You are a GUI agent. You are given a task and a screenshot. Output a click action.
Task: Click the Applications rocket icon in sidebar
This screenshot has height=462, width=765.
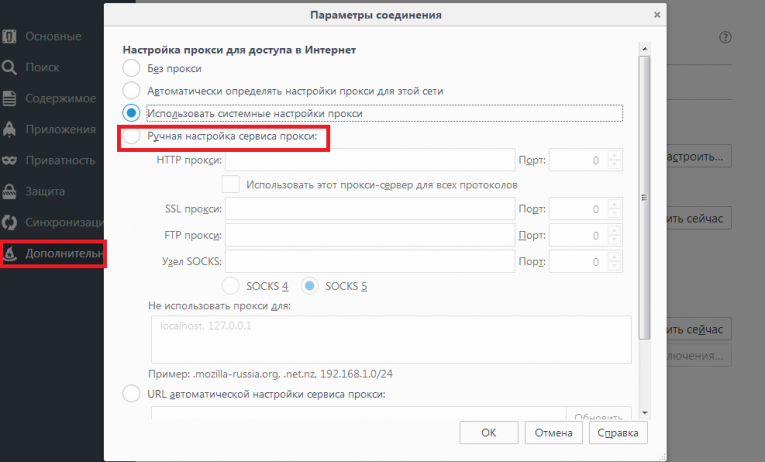9,129
